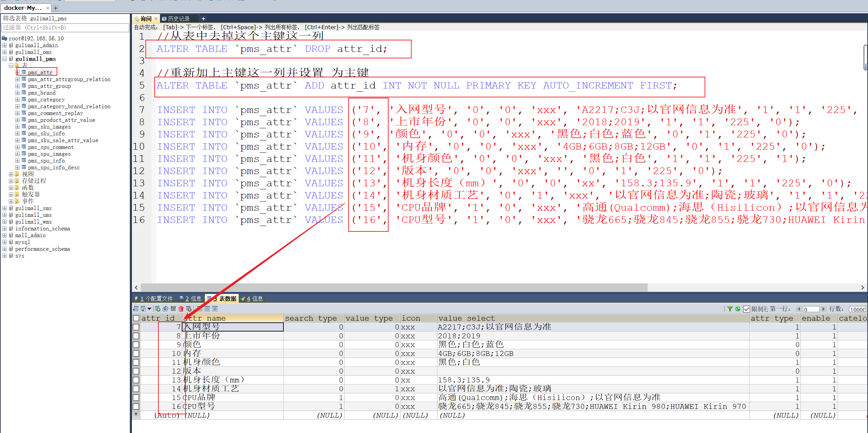Collapse the gulimall_pms database node

tap(4, 59)
